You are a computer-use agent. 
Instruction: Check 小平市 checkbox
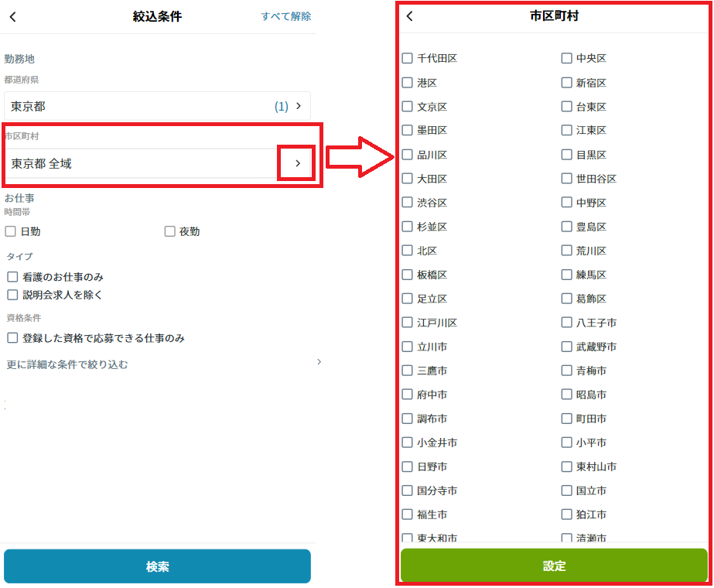click(566, 443)
